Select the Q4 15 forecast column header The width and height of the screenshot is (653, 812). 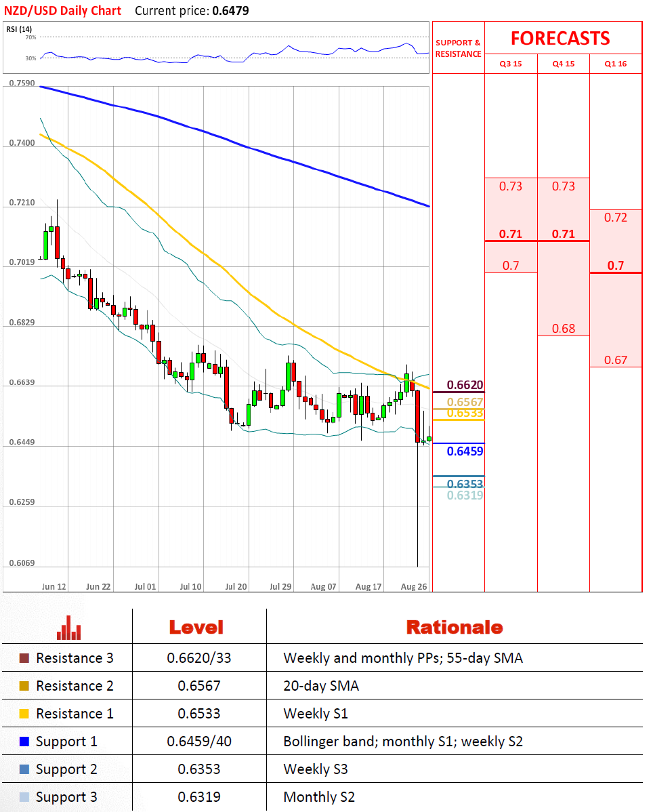pos(563,64)
